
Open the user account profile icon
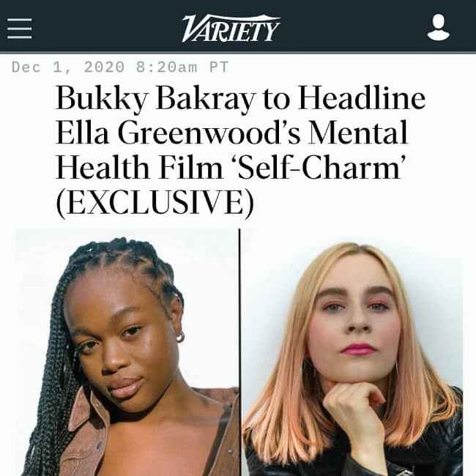click(439, 27)
